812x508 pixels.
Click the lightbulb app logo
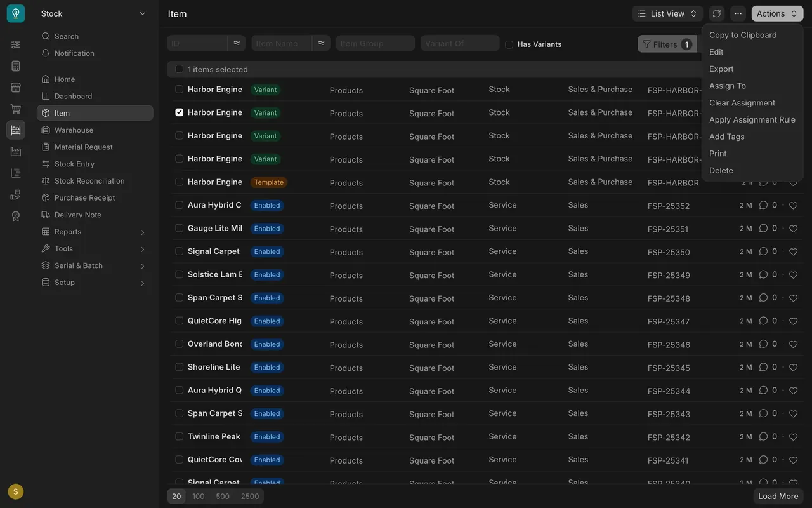tap(16, 13)
